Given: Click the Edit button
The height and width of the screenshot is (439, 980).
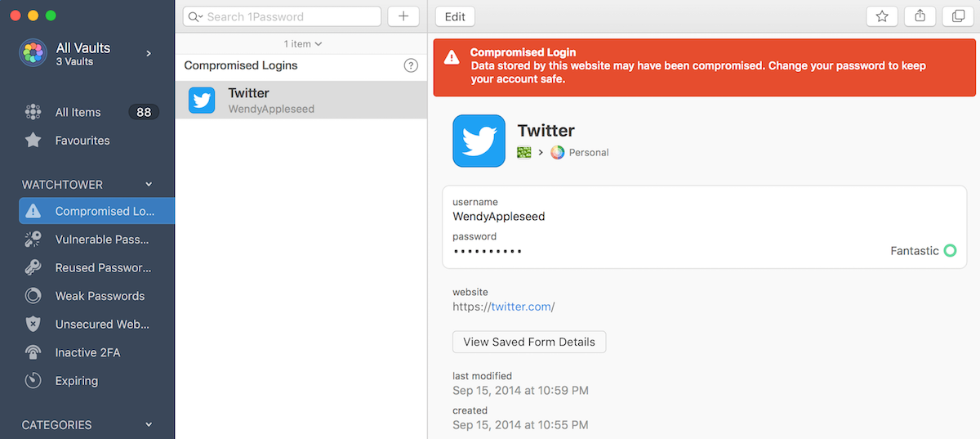Looking at the screenshot, I should click(455, 16).
